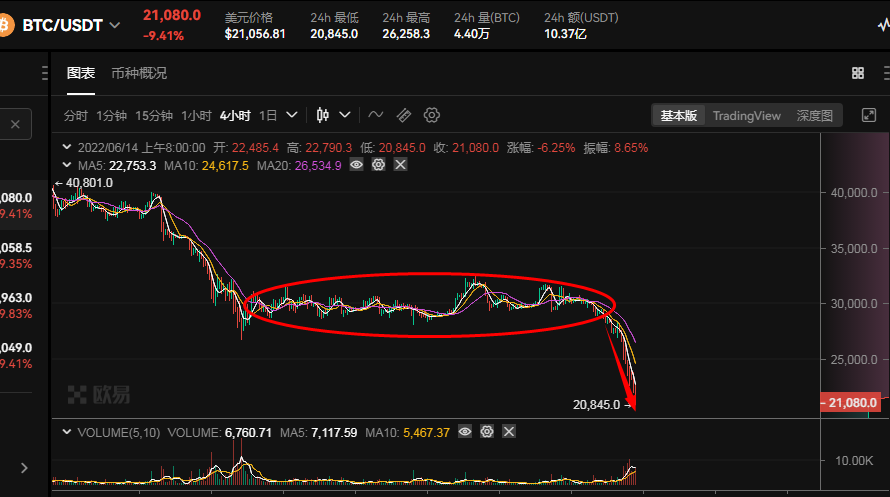Hide the VOLUME indicator via eye icon

(x=465, y=432)
